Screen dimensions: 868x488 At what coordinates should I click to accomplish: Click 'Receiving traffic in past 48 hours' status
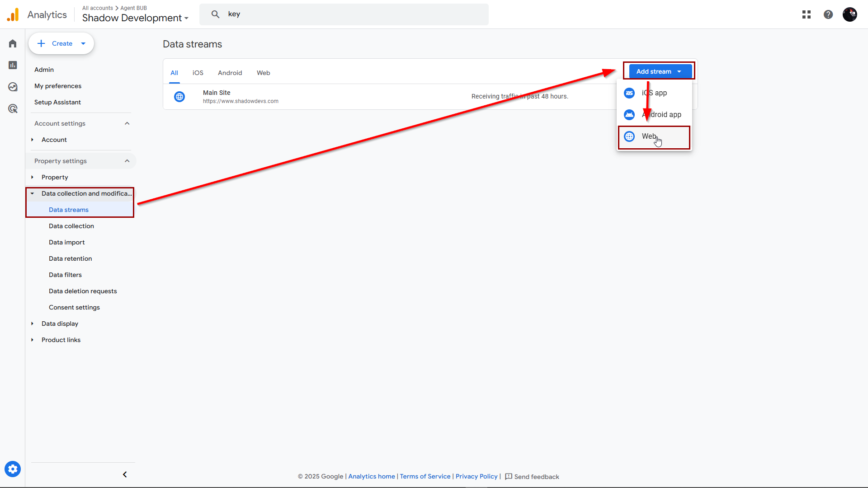(520, 96)
